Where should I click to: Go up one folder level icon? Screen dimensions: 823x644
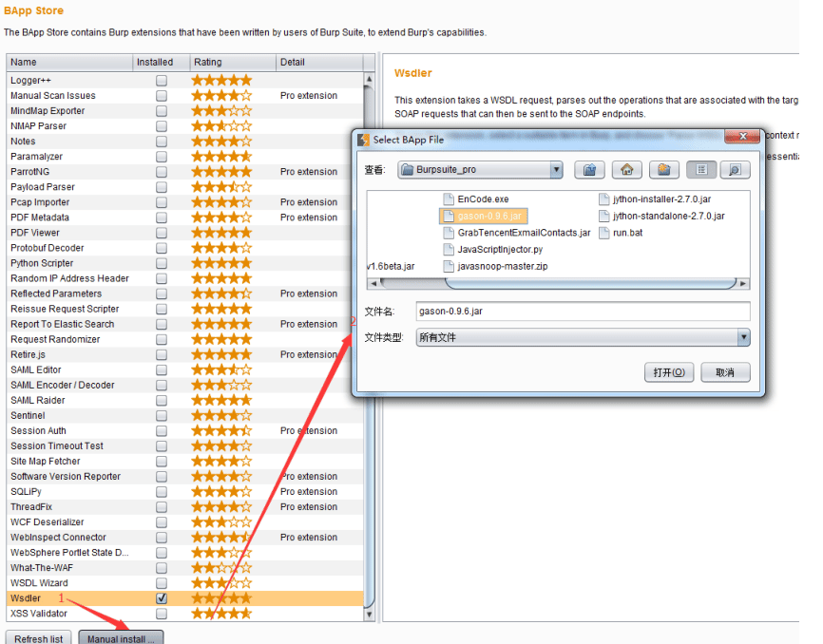tap(589, 169)
